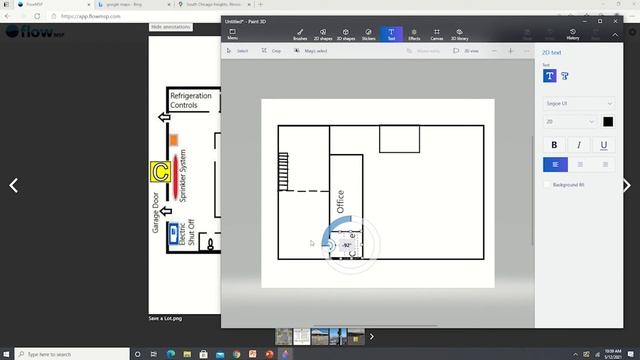Choose the Crop tool
Screen dimensions: 640x360
(x=271, y=51)
